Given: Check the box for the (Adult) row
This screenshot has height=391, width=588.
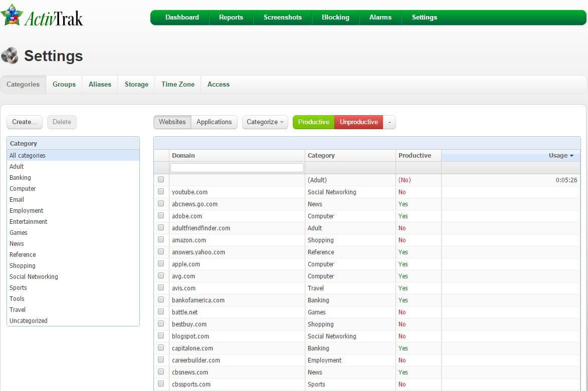Looking at the screenshot, I should point(161,179).
